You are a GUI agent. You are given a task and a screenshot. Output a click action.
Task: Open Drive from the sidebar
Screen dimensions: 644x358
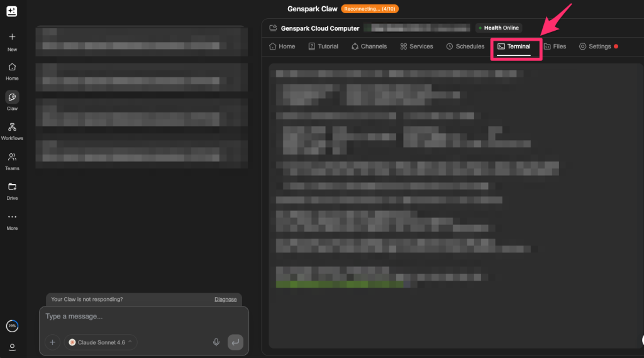(x=12, y=187)
